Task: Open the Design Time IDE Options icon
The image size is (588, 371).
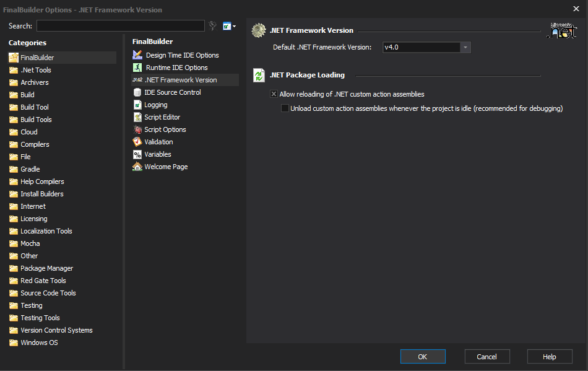Action: click(x=137, y=55)
